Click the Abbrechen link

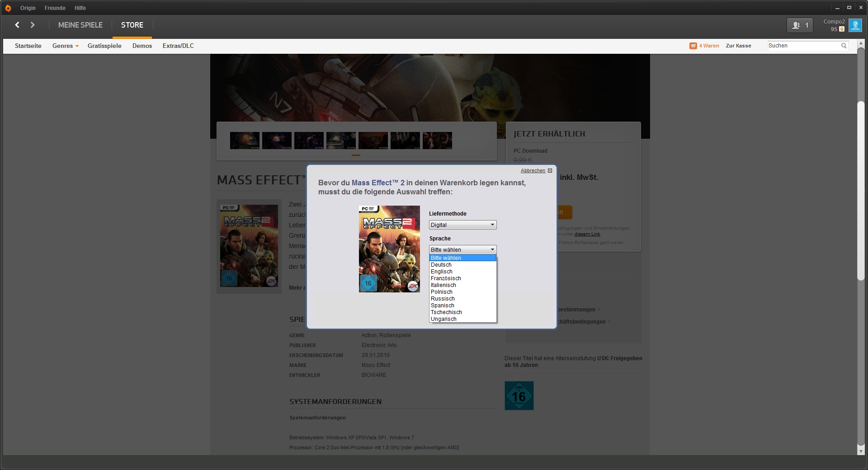tap(533, 170)
